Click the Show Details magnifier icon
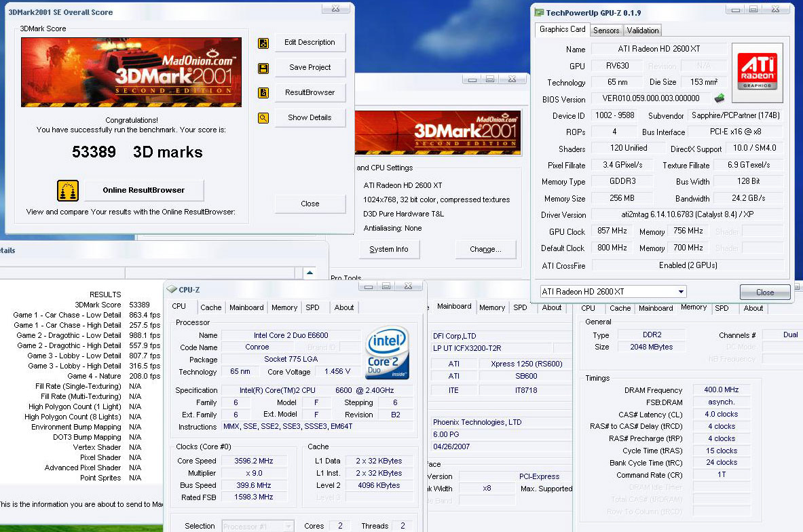Viewport: 803px width, 532px height. (263, 118)
